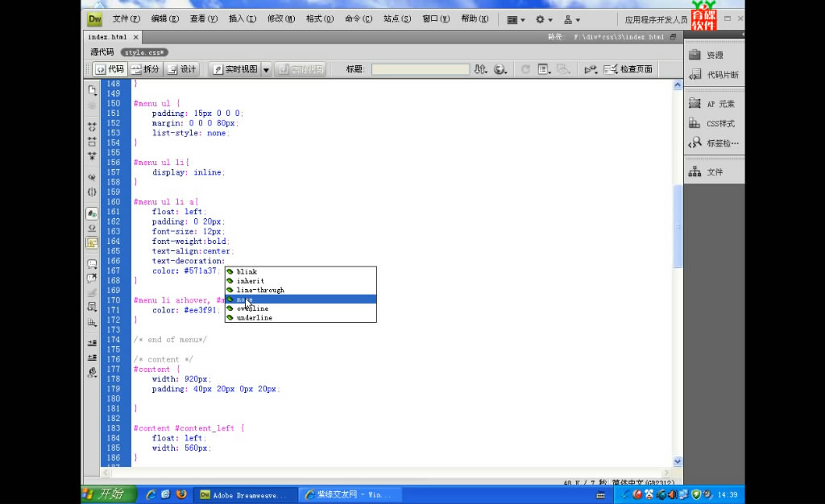Toggle line numbers in coding toolbar

click(92, 213)
